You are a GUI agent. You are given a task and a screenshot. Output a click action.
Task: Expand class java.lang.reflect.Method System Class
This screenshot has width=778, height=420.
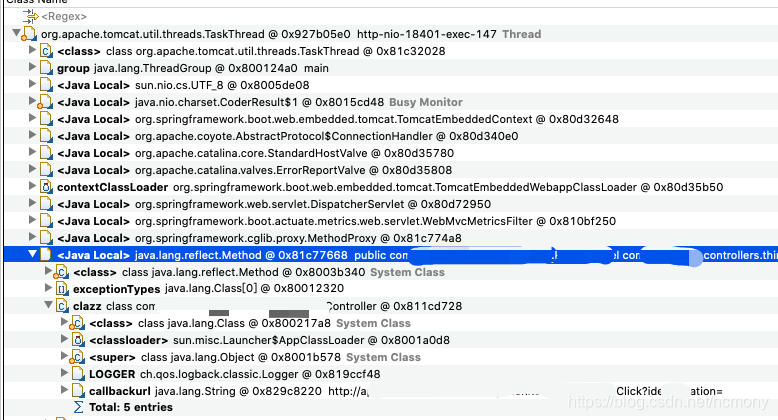(x=48, y=271)
